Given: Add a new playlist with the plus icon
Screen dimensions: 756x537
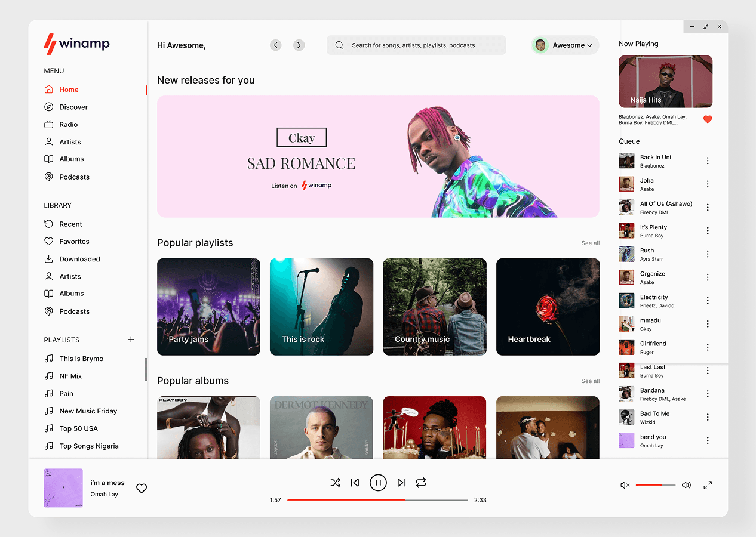Looking at the screenshot, I should point(131,340).
